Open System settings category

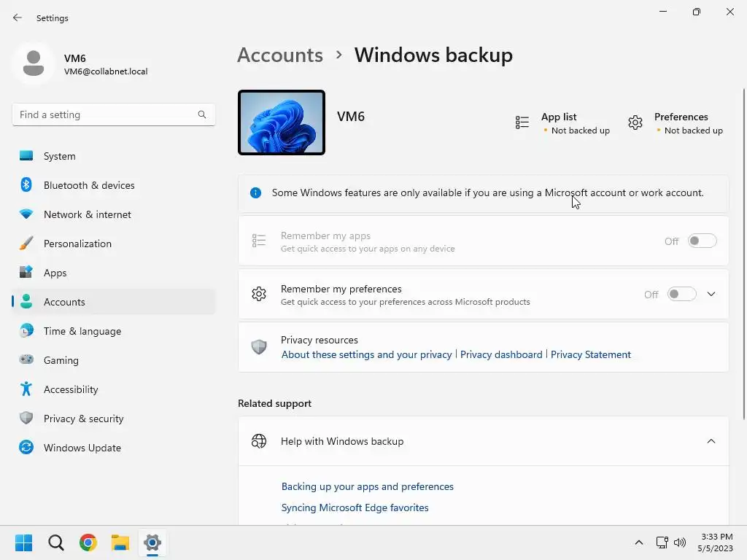click(x=114, y=156)
